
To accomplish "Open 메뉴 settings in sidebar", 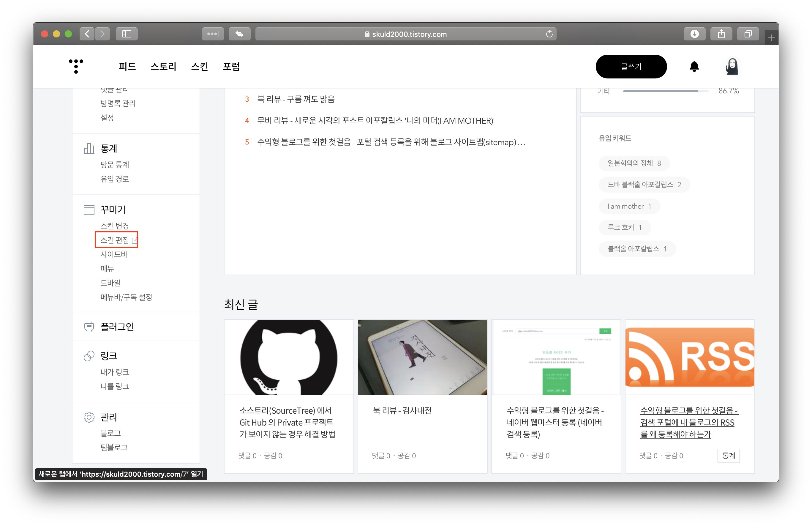I will [x=107, y=269].
